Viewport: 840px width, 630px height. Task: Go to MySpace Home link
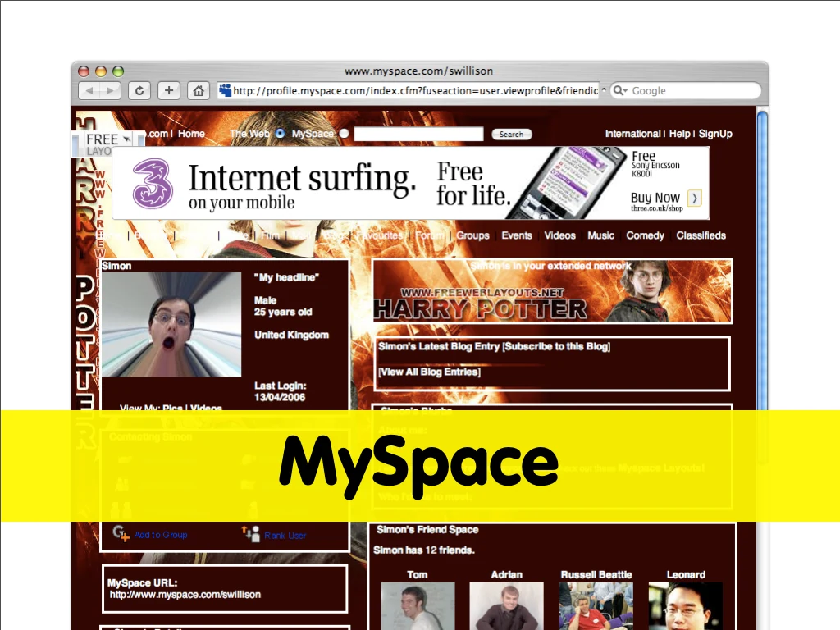(x=191, y=134)
